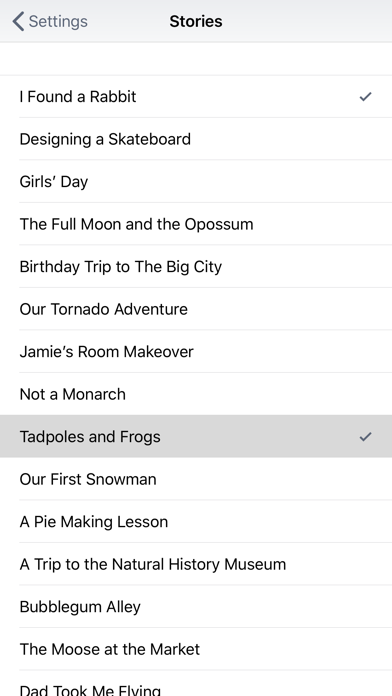Select Our First Snowman story
The width and height of the screenshot is (392, 696).
coord(196,479)
